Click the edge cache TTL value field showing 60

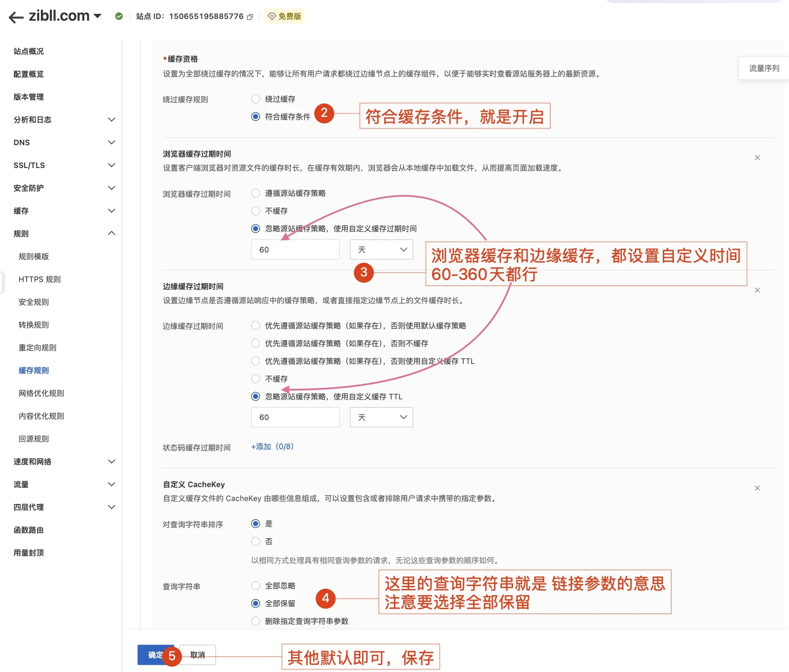coord(295,417)
